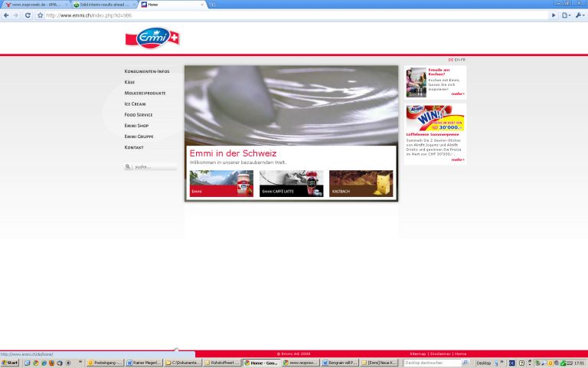Screen dimensions: 588x368
Task: Launch Chrome from quick launch bar
Action: coord(36,363)
